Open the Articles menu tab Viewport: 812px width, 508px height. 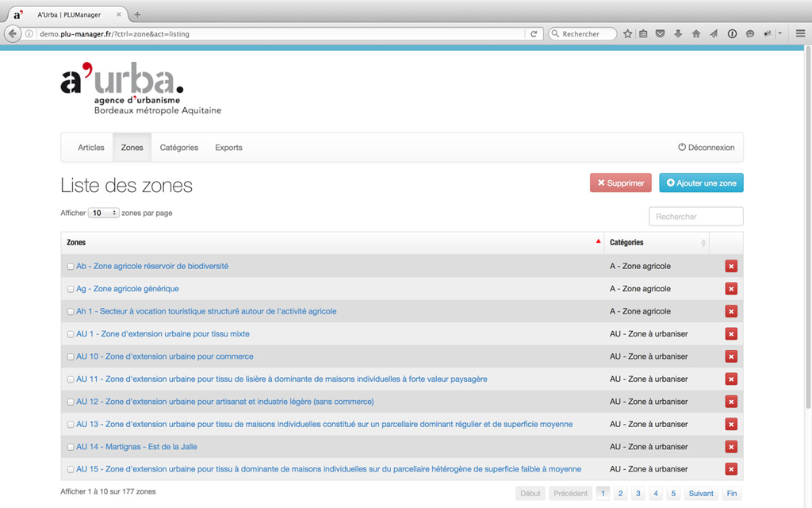coord(91,148)
